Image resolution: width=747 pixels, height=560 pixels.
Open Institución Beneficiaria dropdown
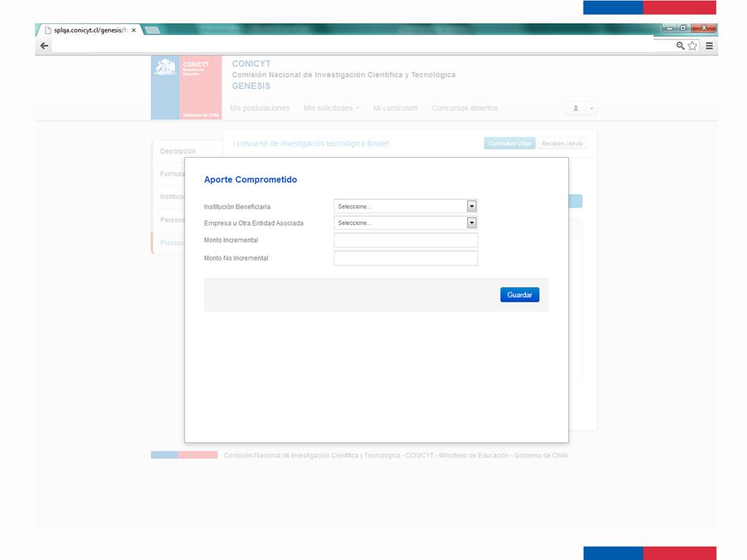pyautogui.click(x=405, y=206)
